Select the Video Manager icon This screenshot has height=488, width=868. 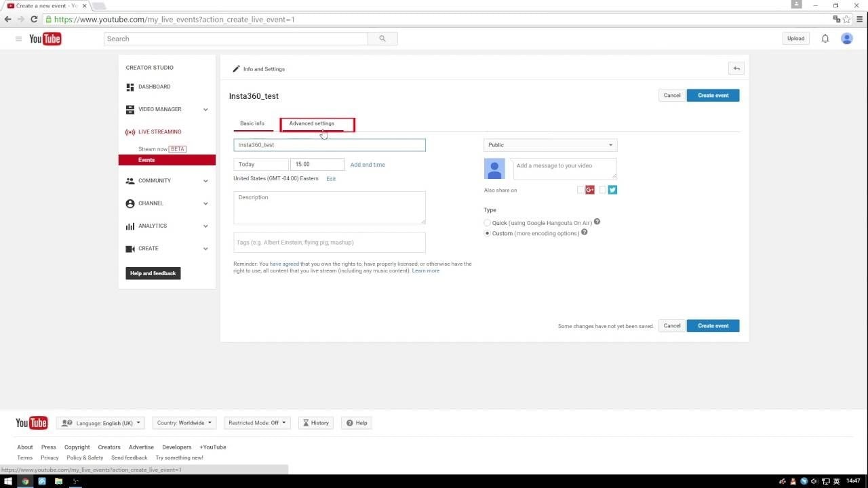pos(130,109)
